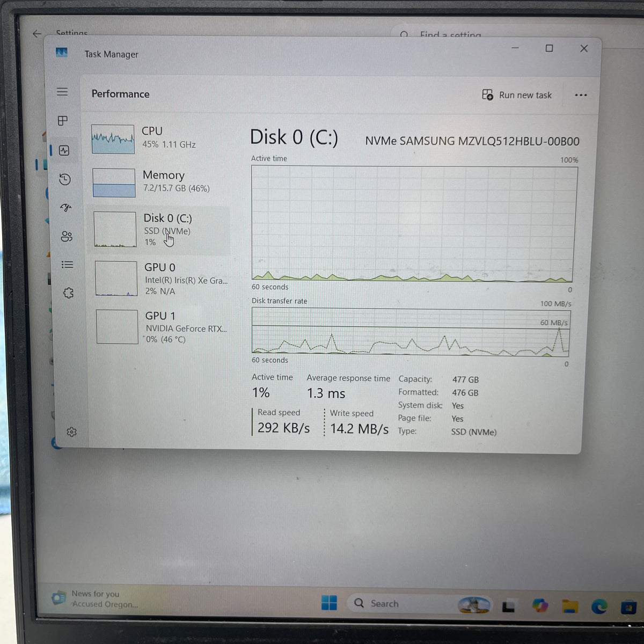Open the App history icon in the sidebar
The width and height of the screenshot is (644, 644).
tap(65, 179)
